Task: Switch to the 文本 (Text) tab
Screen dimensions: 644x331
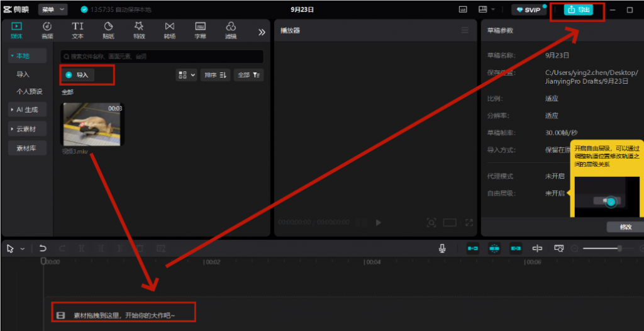Action: tap(77, 30)
